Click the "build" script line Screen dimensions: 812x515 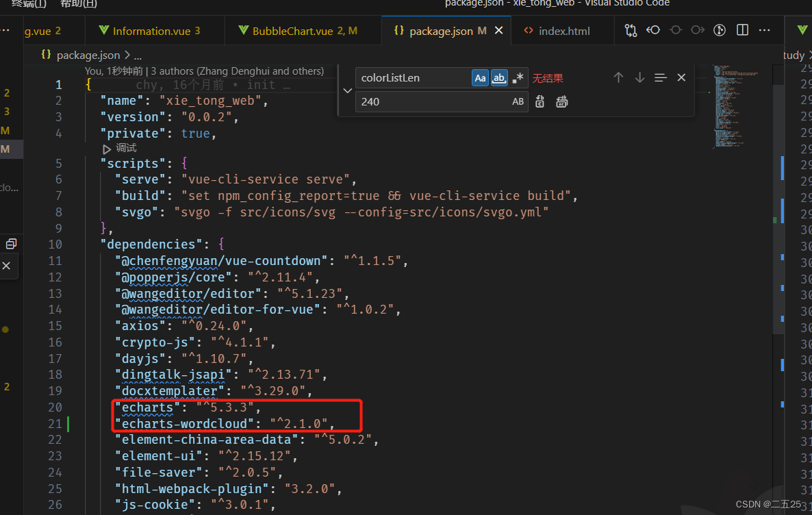click(346, 196)
